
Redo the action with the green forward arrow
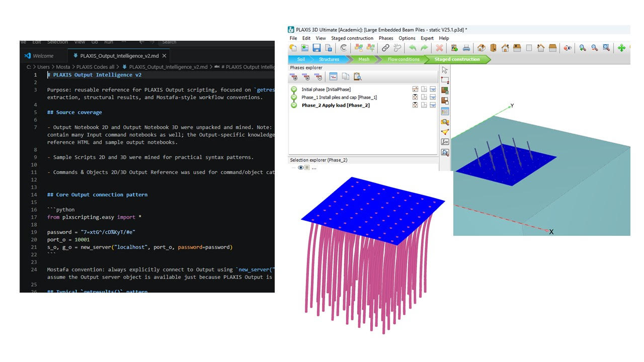click(x=424, y=48)
